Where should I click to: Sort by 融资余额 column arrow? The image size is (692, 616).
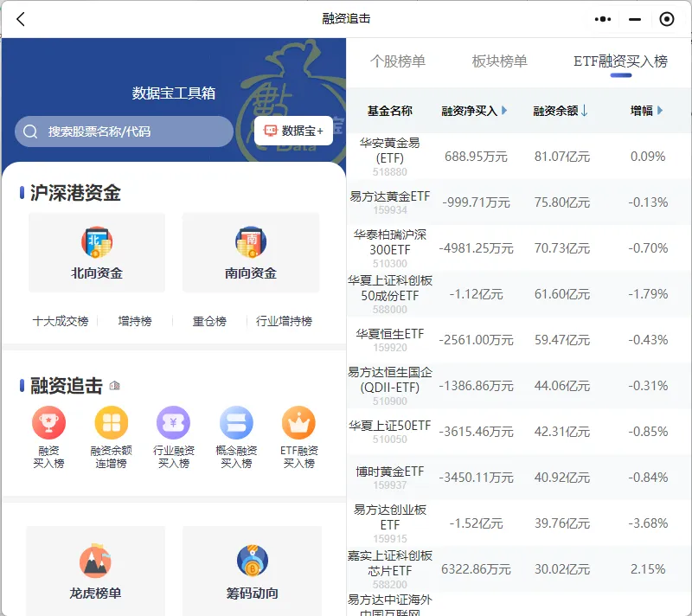pos(585,111)
